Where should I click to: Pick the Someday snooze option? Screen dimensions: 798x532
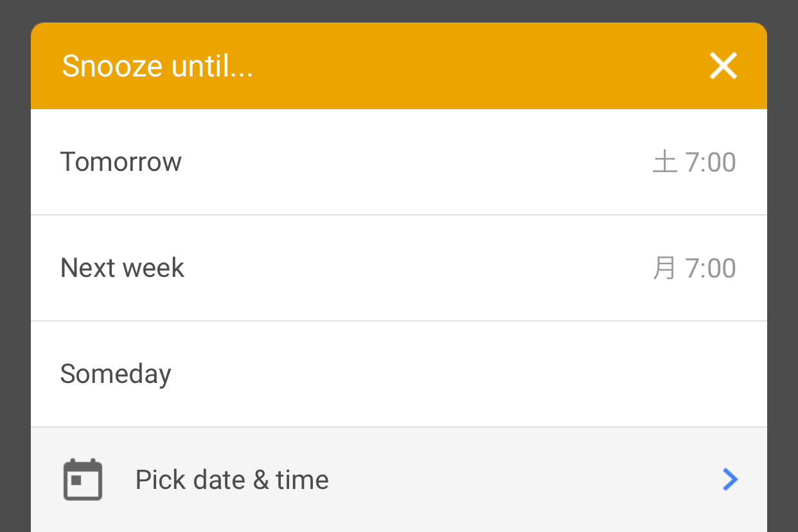[x=399, y=374]
